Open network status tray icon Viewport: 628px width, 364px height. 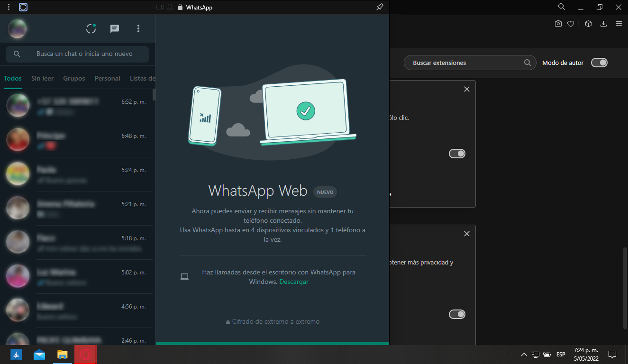point(536,355)
